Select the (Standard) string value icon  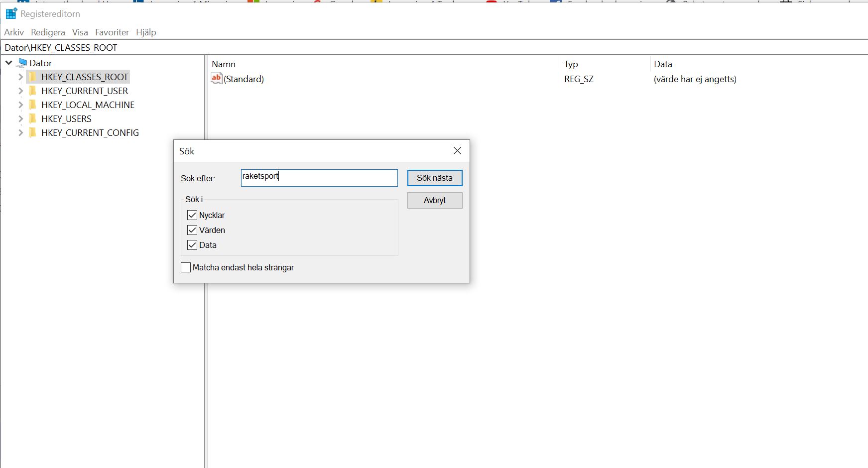click(216, 79)
